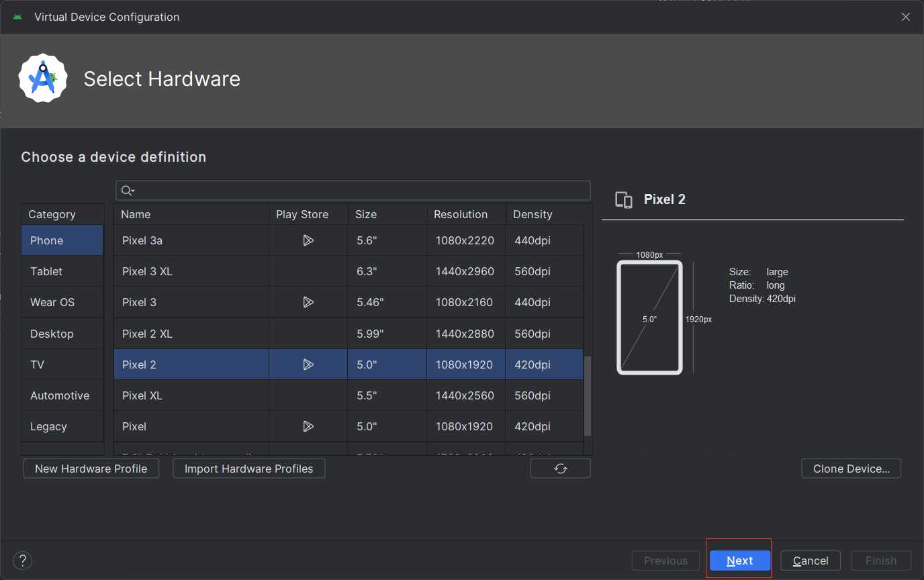
Task: Select the Phone category
Action: [62, 240]
